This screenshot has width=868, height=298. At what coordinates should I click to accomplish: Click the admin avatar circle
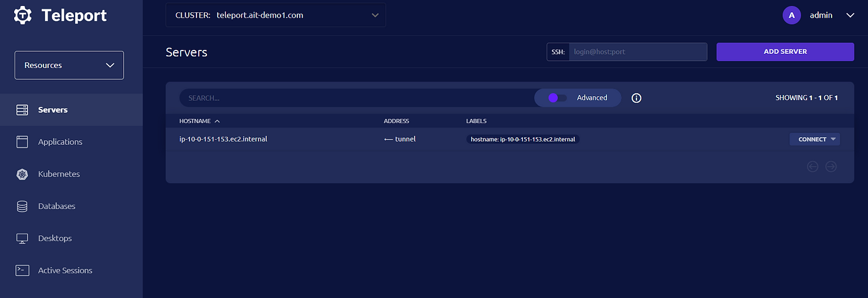(792, 15)
